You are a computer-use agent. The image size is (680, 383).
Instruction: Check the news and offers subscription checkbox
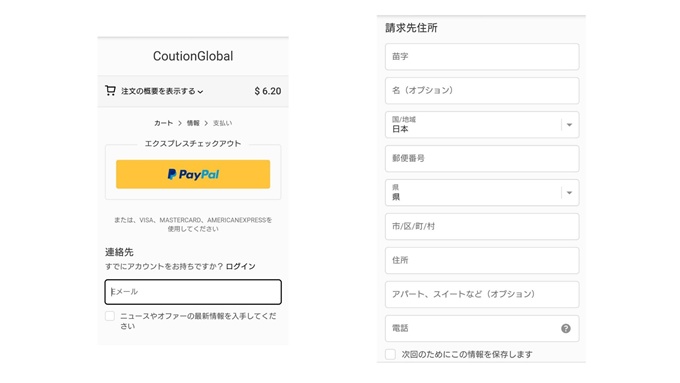point(110,316)
